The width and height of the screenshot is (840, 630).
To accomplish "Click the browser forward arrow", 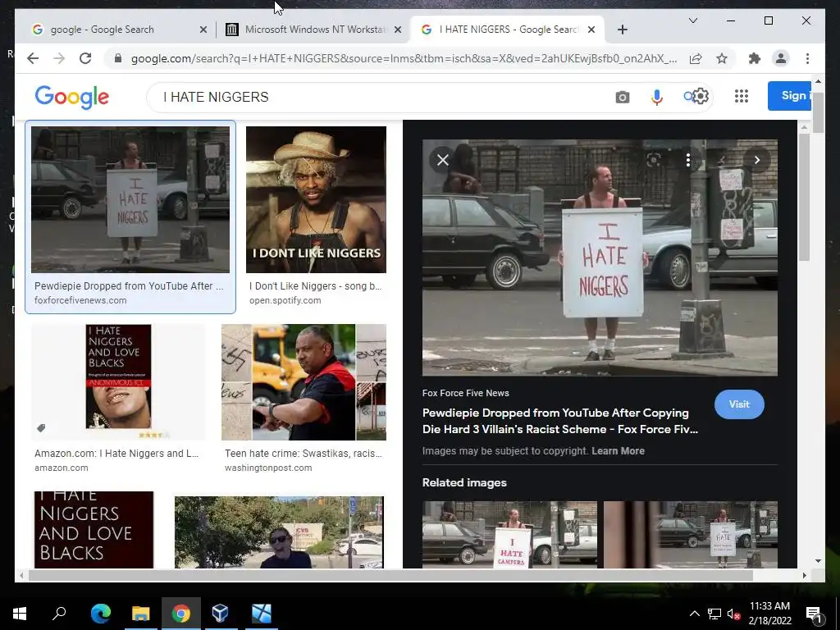I will point(59,58).
